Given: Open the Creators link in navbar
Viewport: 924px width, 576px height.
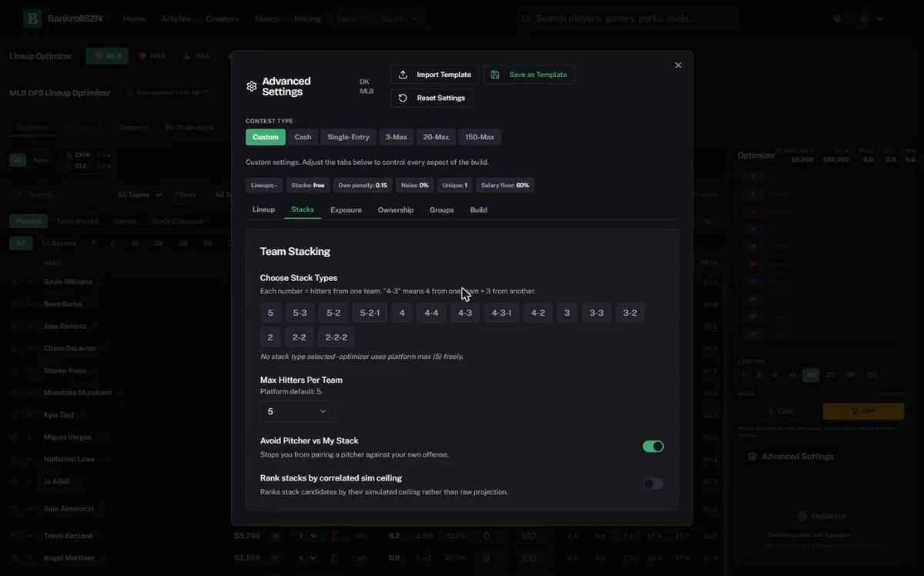Looking at the screenshot, I should 223,18.
